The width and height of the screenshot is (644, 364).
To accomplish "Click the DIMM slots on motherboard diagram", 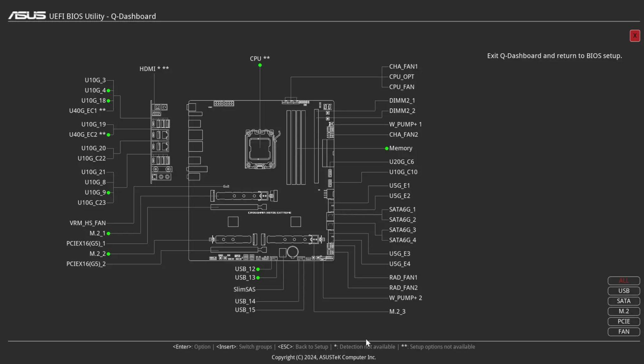I will (296, 147).
